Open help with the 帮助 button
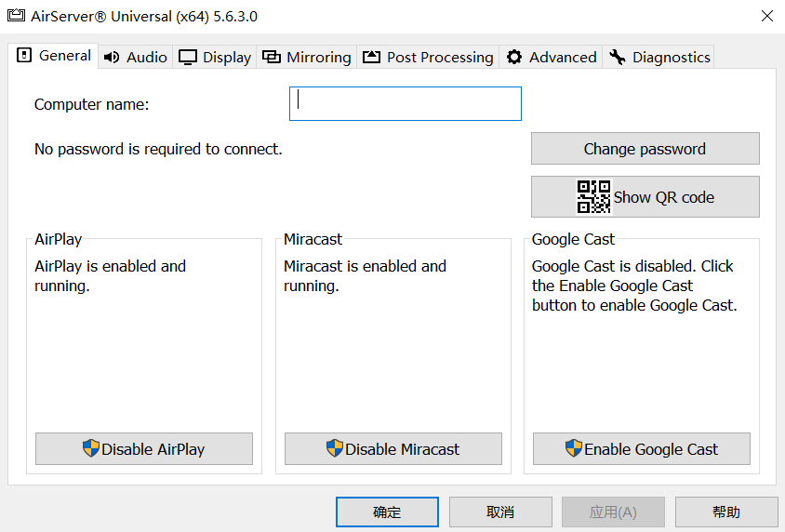Image resolution: width=785 pixels, height=532 pixels. [x=726, y=512]
